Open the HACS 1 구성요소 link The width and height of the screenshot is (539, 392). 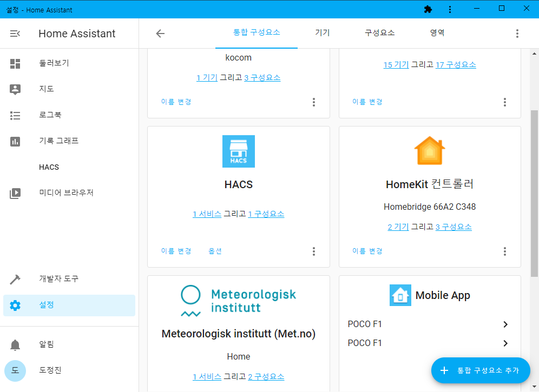tap(266, 214)
